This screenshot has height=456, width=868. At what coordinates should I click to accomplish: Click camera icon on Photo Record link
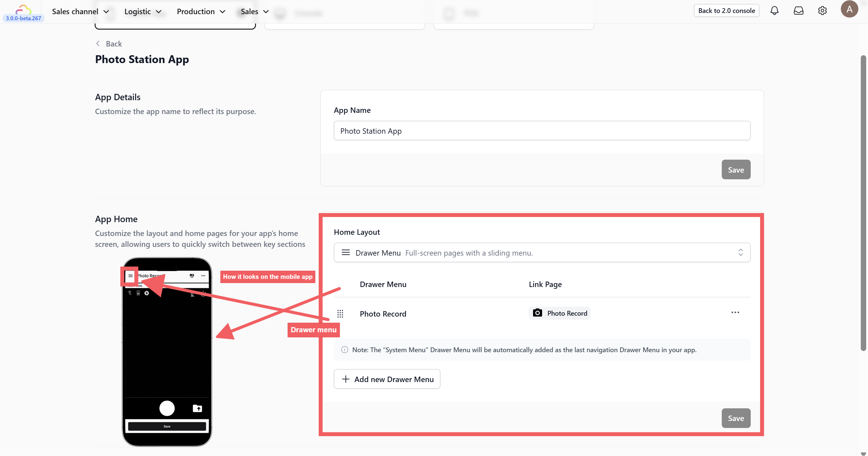click(x=538, y=313)
